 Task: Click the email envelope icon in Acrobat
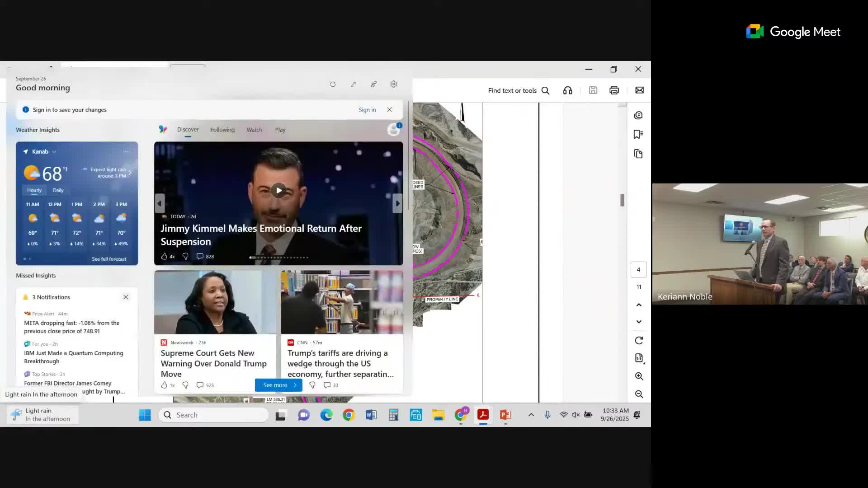[x=639, y=90]
